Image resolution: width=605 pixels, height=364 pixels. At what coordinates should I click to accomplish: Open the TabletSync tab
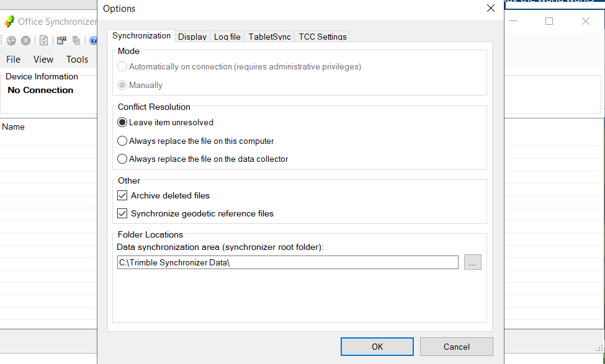269,37
